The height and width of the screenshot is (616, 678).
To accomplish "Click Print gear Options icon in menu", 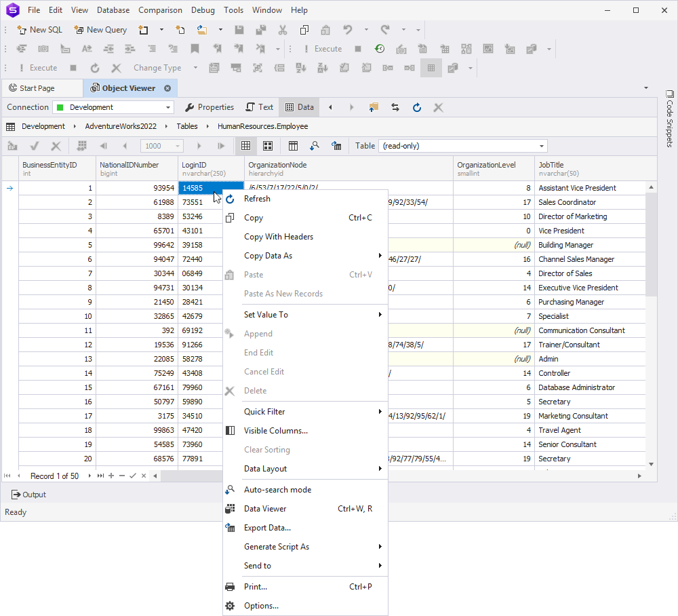I will tap(230, 606).
